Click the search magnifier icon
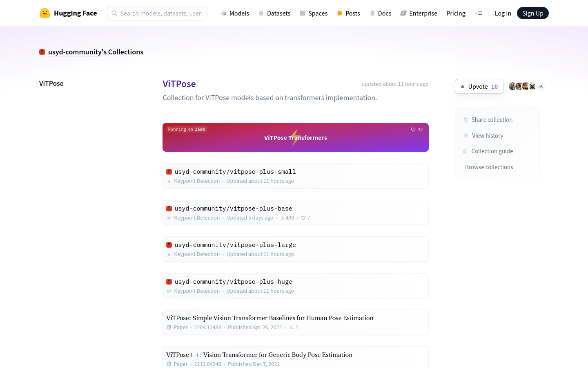588x368 pixels. pos(114,13)
